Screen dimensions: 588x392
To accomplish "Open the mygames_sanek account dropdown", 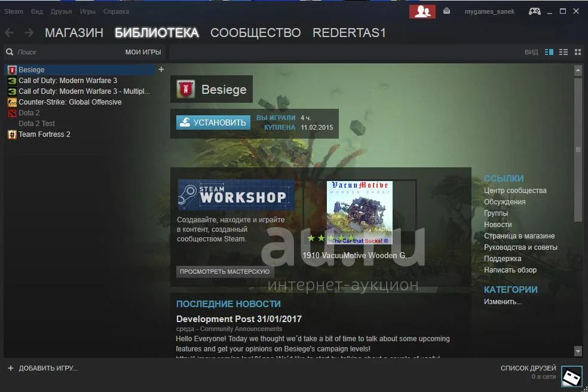I will [x=490, y=11].
